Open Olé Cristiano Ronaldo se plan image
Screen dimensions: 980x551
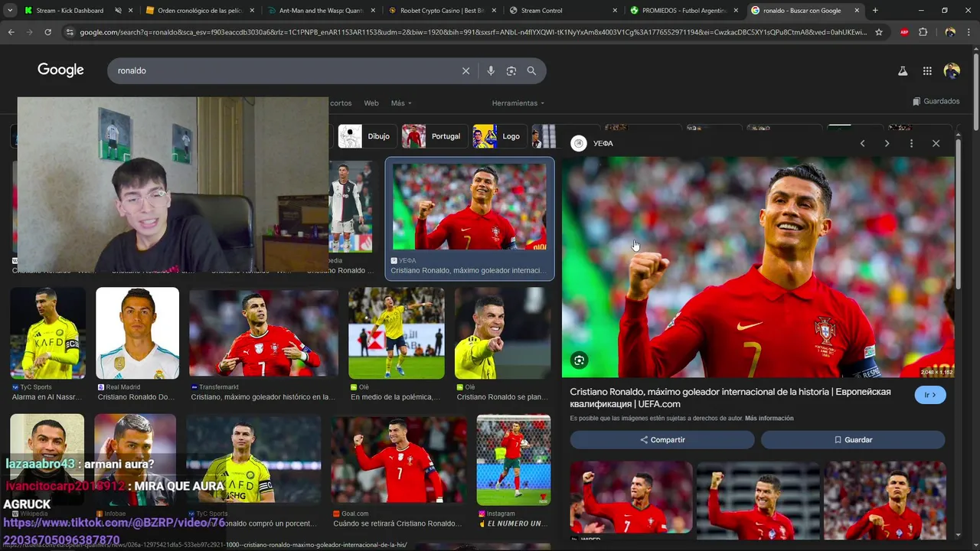point(502,334)
